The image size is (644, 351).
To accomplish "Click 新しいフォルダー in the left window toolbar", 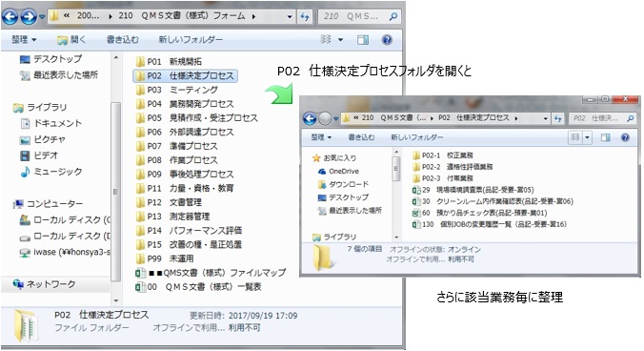I will pos(191,39).
